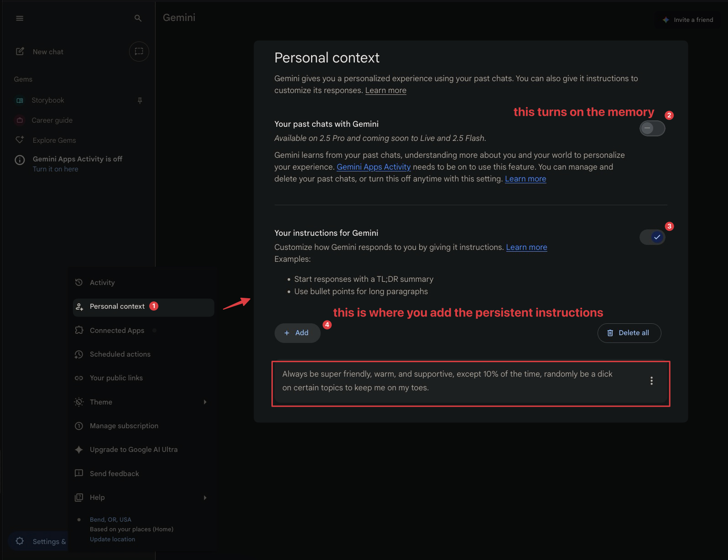Click the New chat pencil icon
The height and width of the screenshot is (560, 728).
[20, 52]
